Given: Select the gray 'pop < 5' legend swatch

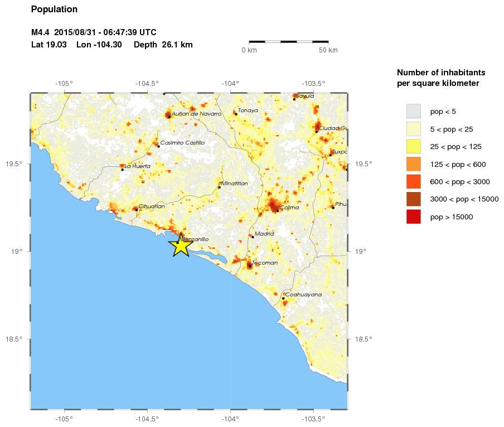Looking at the screenshot, I should coord(413,111).
